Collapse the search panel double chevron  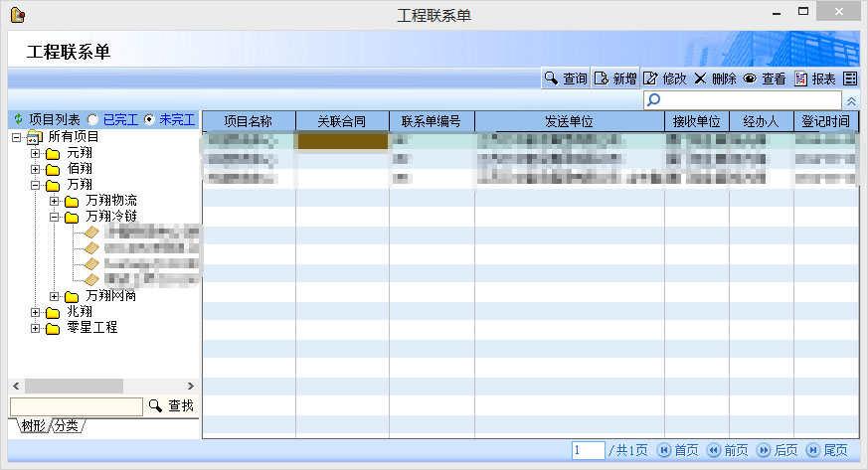coord(851,100)
